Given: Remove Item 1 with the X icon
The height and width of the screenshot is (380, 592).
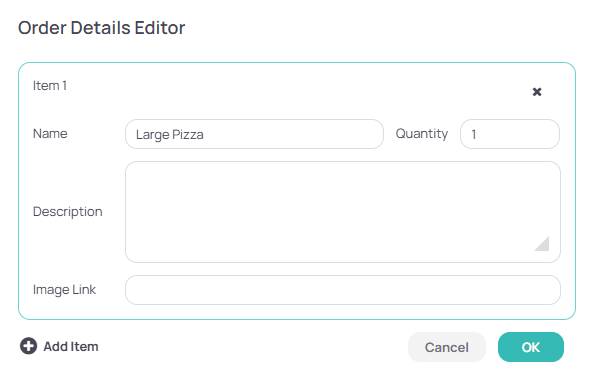Looking at the screenshot, I should 537,92.
